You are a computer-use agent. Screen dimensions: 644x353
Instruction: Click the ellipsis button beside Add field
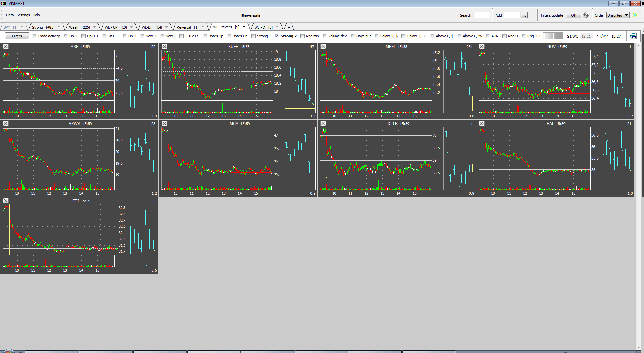(524, 15)
